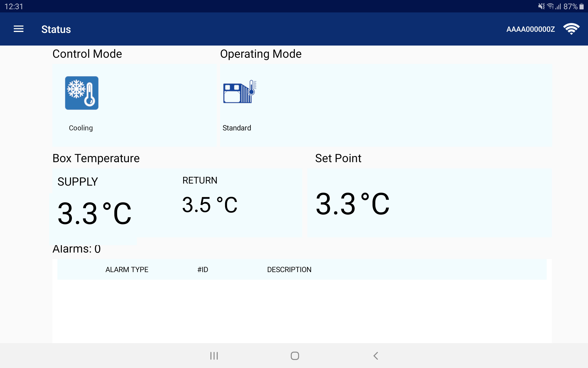
Task: Tap the Cooling control mode icon
Action: 82,93
